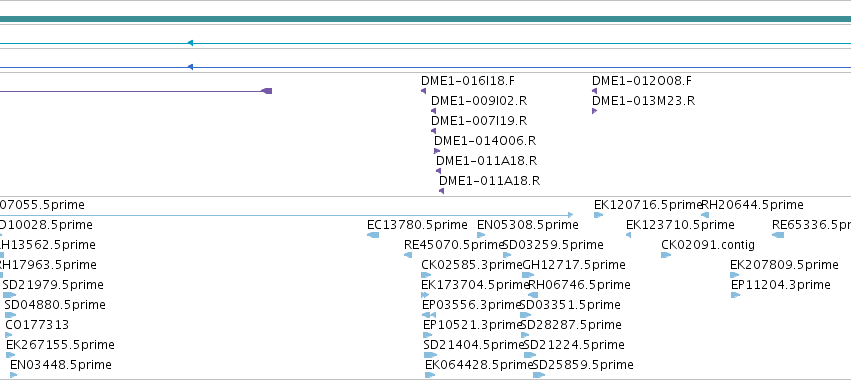Click the EK207809.5prime label

784,265
